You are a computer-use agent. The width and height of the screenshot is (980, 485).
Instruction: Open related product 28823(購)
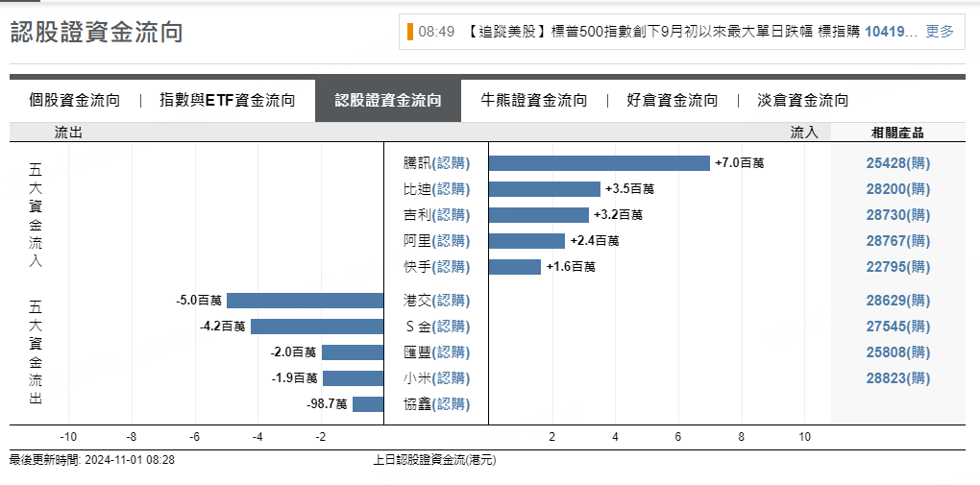[898, 378]
